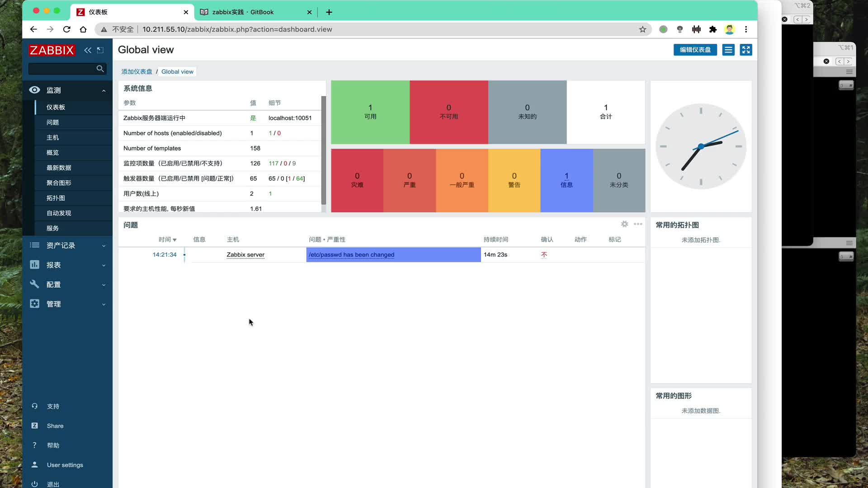The image size is (868, 488).
Task: Open 问题 problems in sidebar
Action: pyautogui.click(x=52, y=122)
